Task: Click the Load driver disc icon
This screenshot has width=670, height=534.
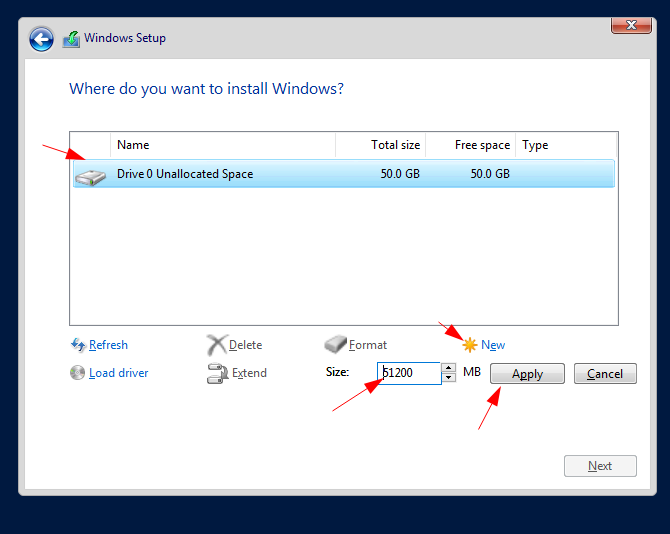Action: click(77, 373)
